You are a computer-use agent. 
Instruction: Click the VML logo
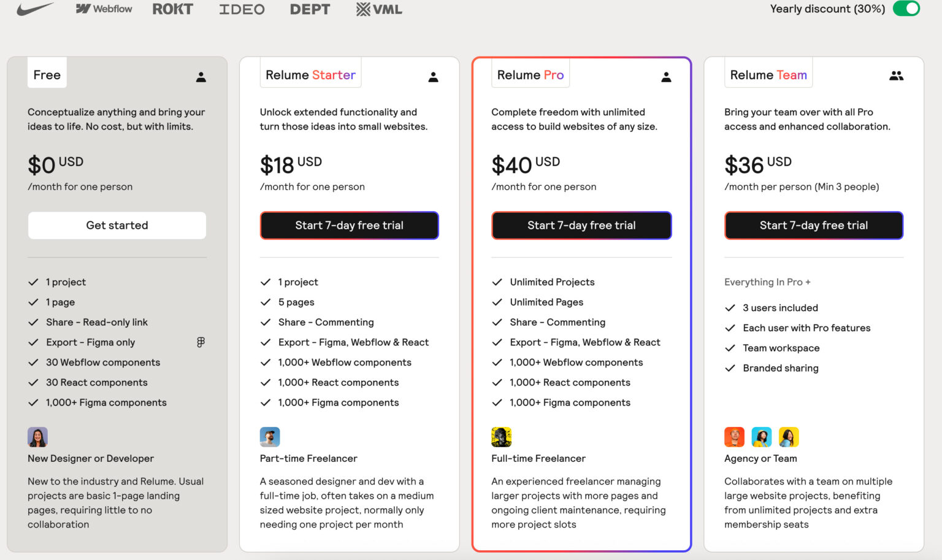click(x=378, y=9)
